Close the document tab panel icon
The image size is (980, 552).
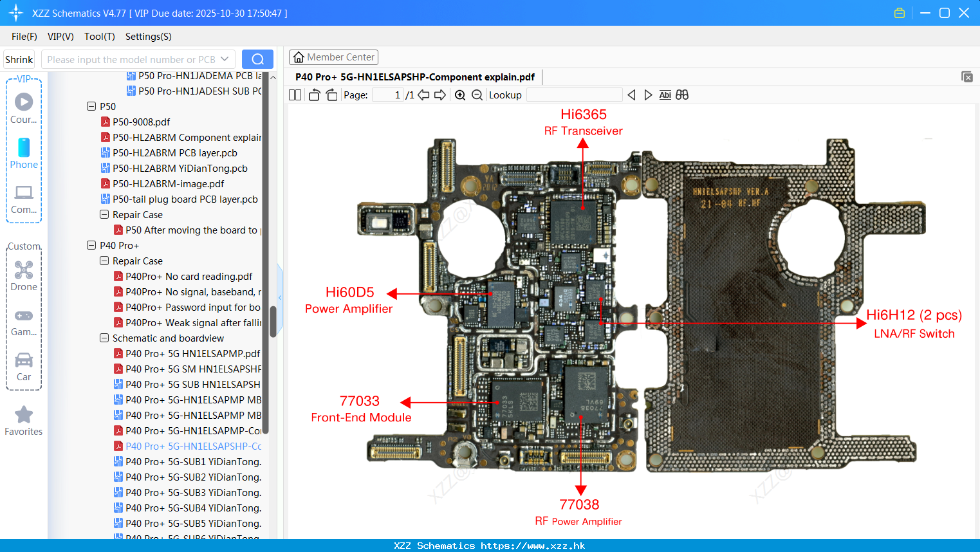click(967, 77)
